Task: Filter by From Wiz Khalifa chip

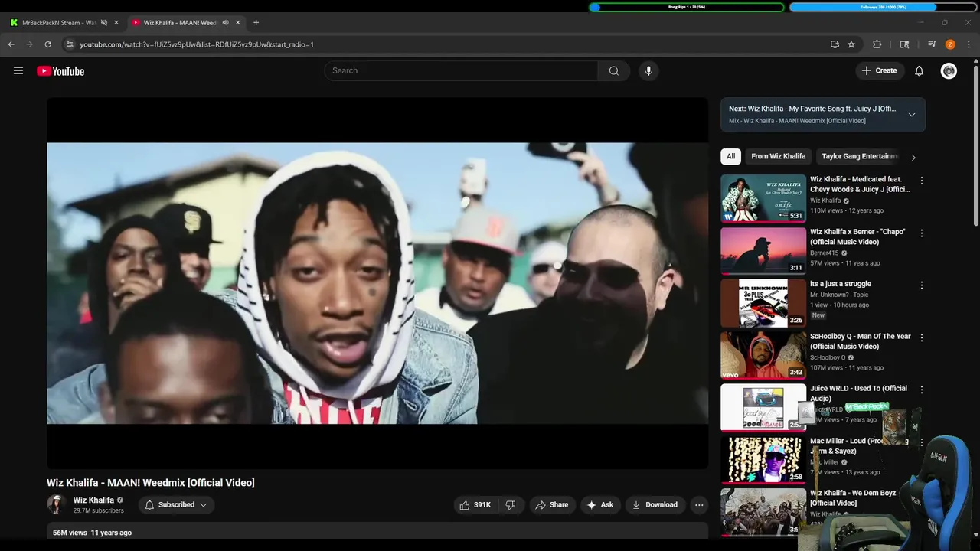Action: [778, 156]
